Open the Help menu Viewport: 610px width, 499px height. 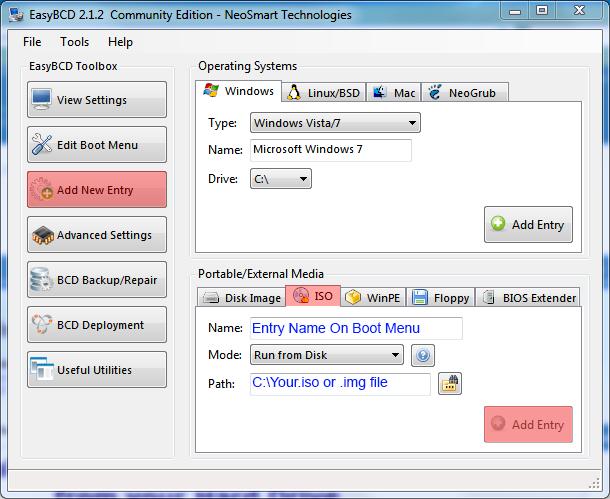tap(120, 42)
